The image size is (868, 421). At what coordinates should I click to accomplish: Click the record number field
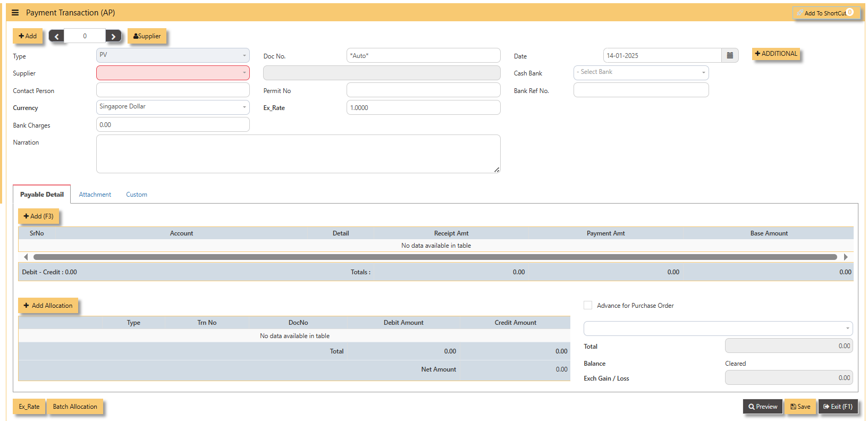85,36
